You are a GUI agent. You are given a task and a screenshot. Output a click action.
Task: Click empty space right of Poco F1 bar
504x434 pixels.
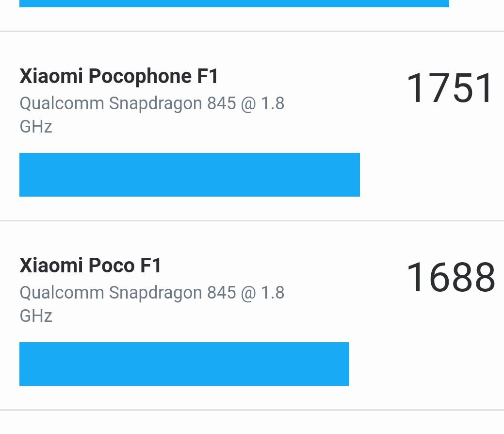pos(426,364)
